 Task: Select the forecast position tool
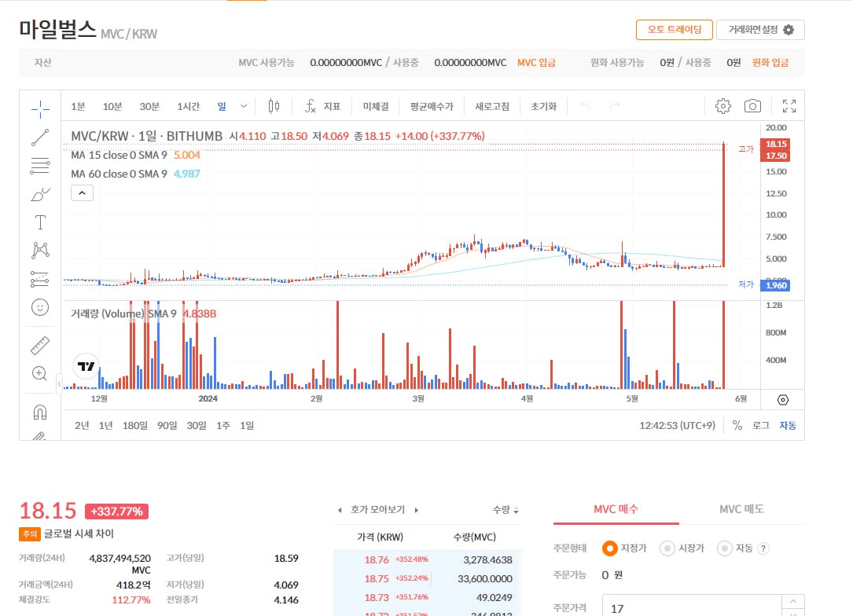pos(40,279)
